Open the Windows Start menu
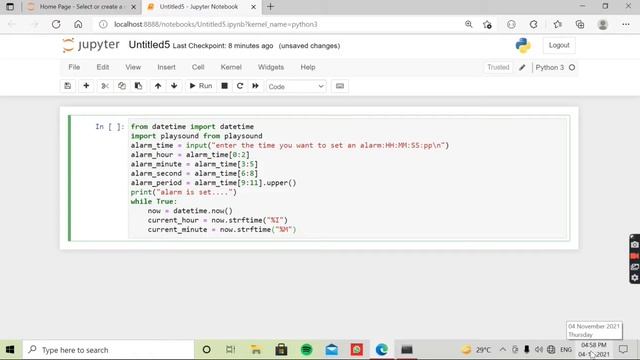This screenshot has width=640, height=360. point(10,350)
